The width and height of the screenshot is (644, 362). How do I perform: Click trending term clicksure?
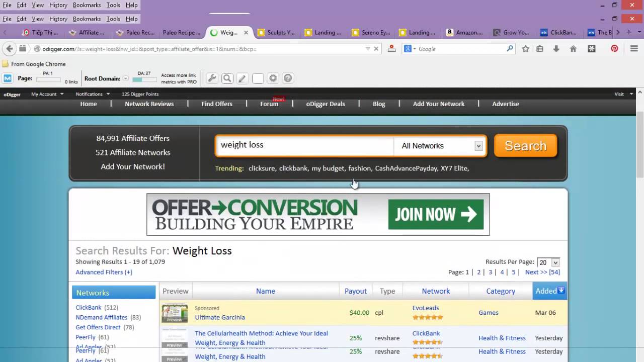click(x=262, y=168)
